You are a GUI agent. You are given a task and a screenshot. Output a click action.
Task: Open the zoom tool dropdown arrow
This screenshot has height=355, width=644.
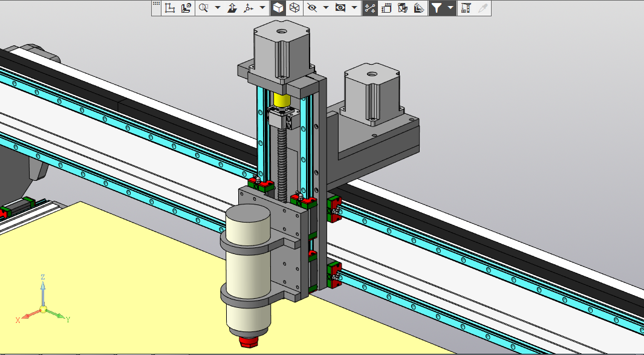tap(218, 8)
